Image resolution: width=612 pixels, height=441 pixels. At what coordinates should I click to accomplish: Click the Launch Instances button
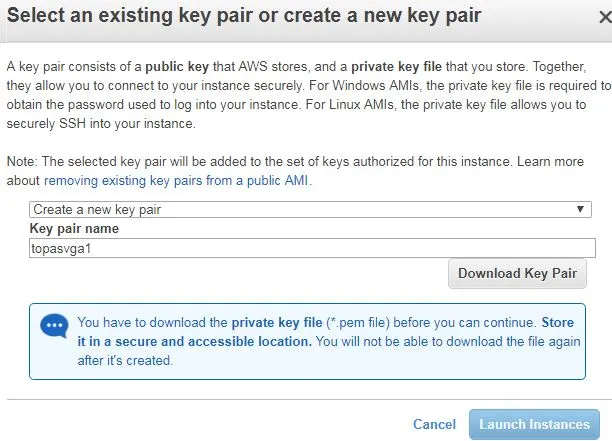[x=534, y=424]
